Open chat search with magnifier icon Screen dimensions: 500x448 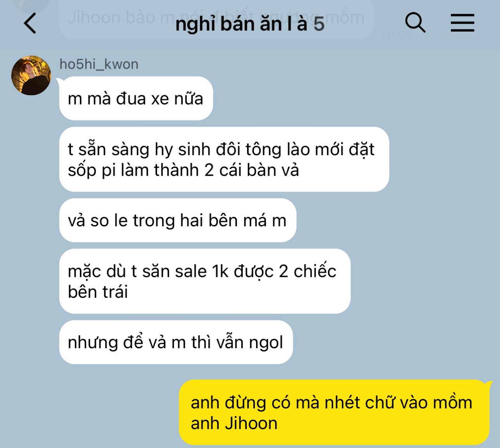click(415, 23)
